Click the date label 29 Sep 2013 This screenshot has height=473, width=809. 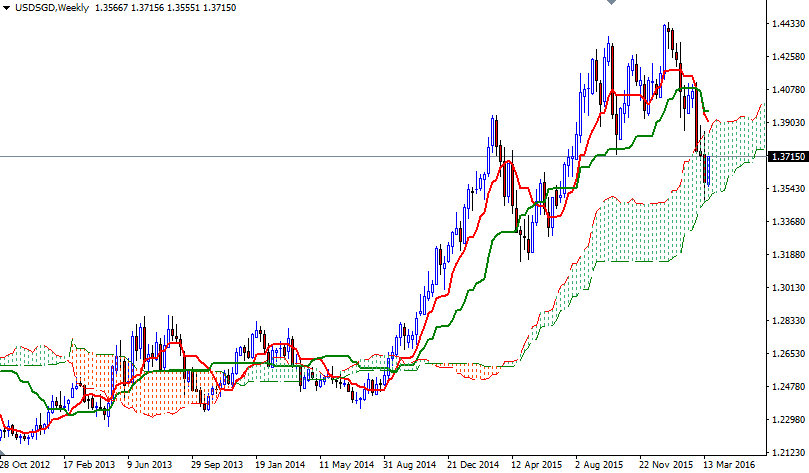click(217, 465)
